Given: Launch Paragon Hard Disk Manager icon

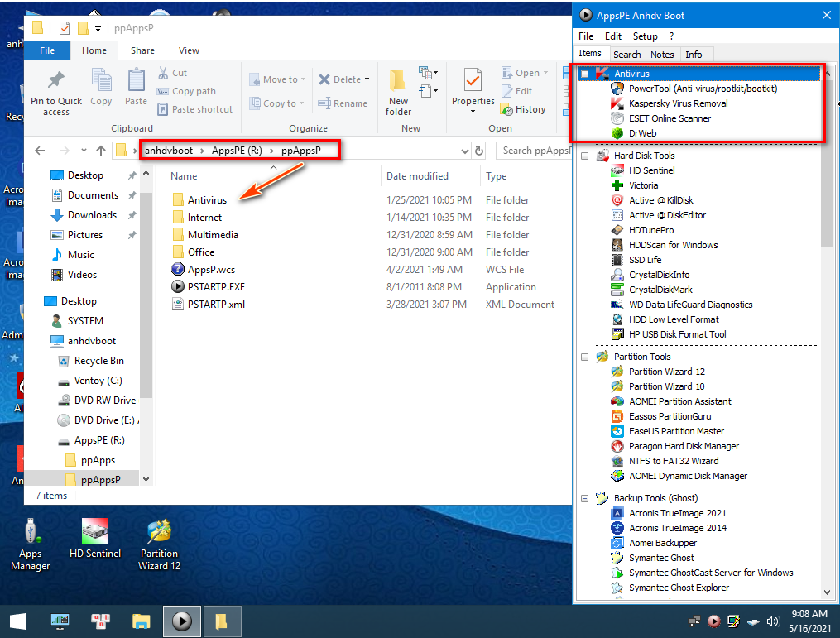Looking at the screenshot, I should [x=617, y=446].
